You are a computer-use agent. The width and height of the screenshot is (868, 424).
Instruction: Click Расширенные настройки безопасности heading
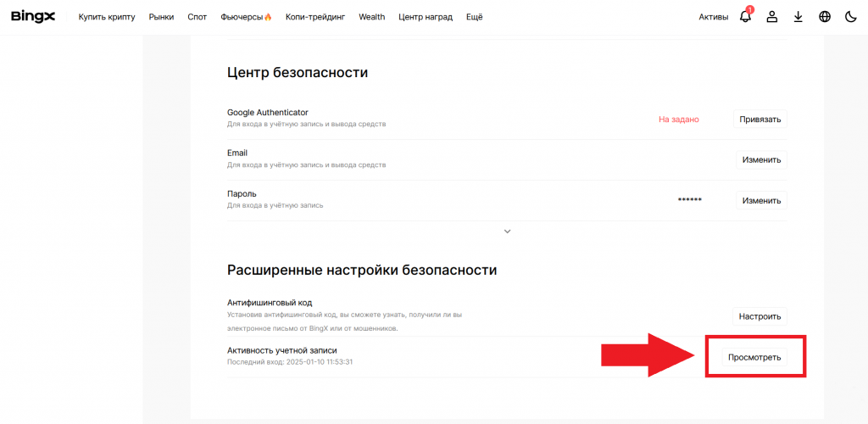point(362,271)
